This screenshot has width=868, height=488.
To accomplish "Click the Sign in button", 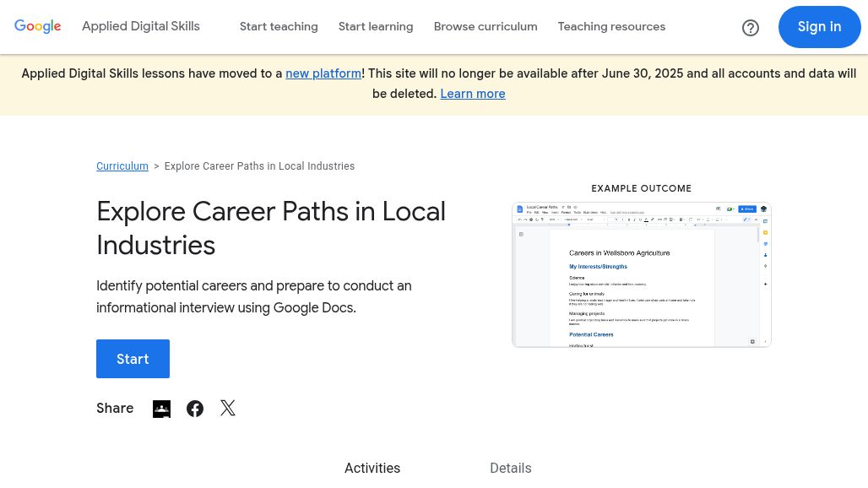I will pos(819,26).
